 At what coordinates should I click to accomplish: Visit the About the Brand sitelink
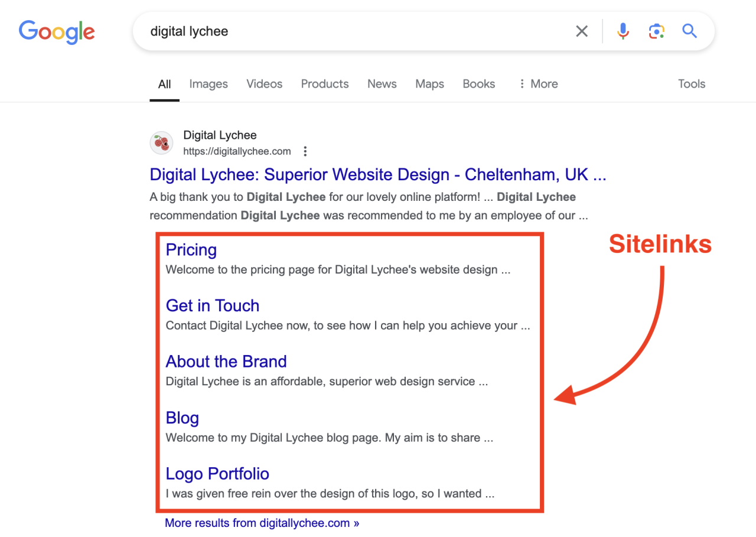click(x=226, y=361)
